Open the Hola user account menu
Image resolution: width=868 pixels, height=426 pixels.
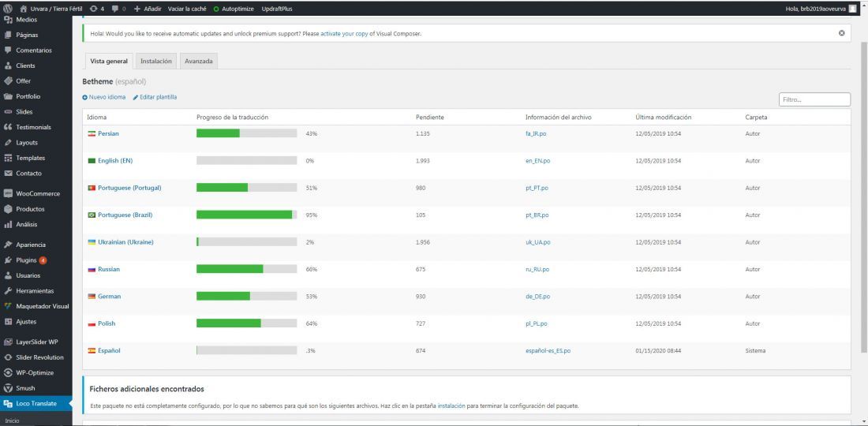point(821,9)
